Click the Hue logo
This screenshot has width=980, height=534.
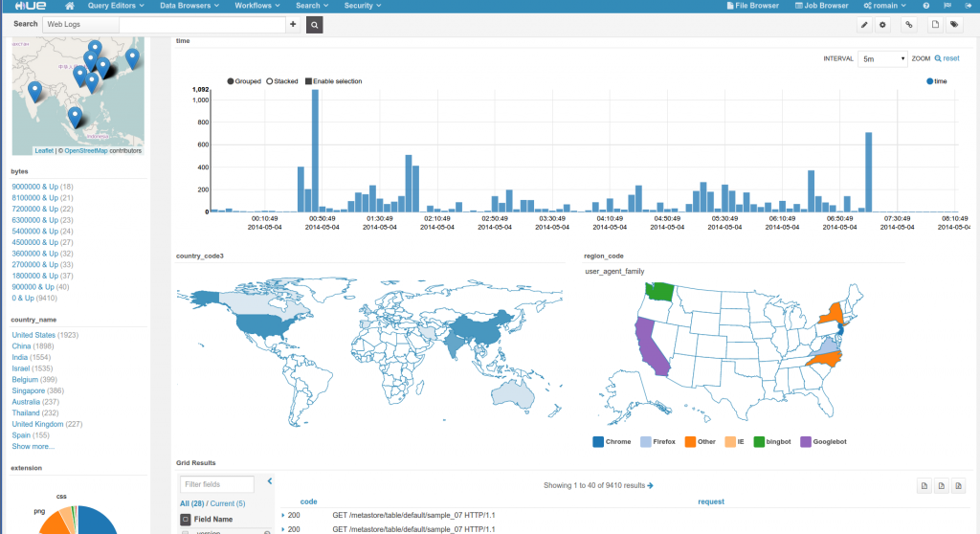[x=31, y=6]
